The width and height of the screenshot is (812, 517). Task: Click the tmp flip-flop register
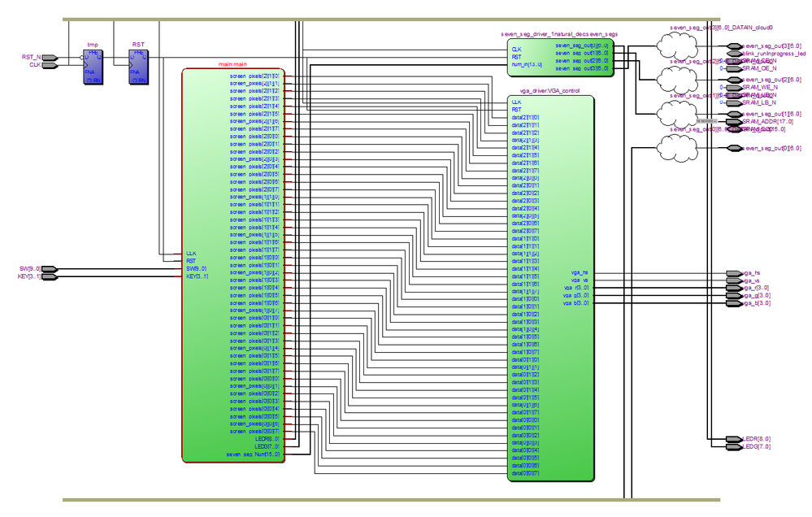[x=93, y=67]
